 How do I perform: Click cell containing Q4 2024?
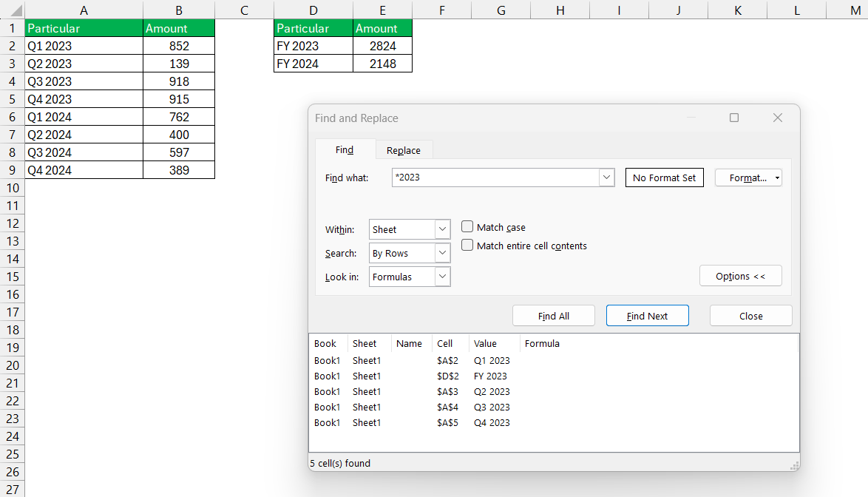point(84,170)
